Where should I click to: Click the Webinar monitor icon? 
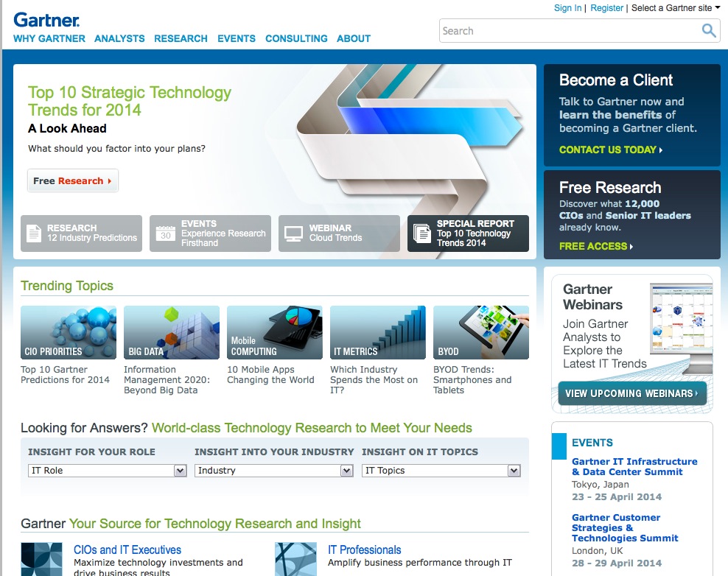tap(294, 233)
